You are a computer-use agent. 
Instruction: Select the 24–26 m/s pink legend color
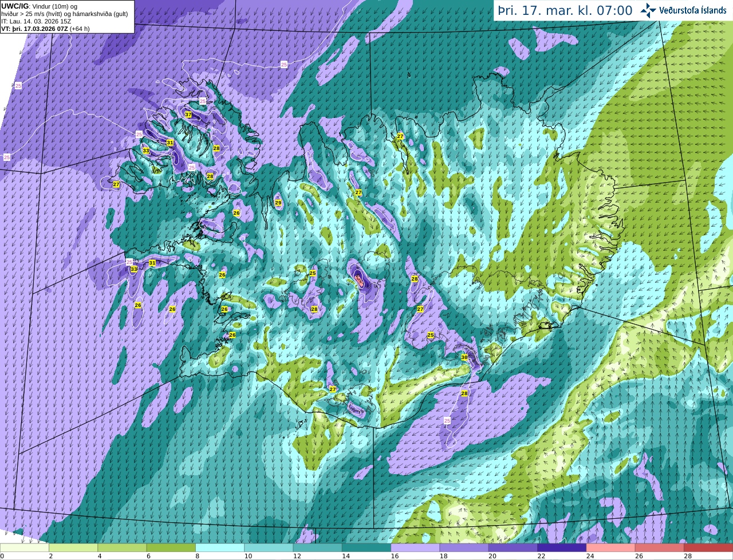point(611,548)
